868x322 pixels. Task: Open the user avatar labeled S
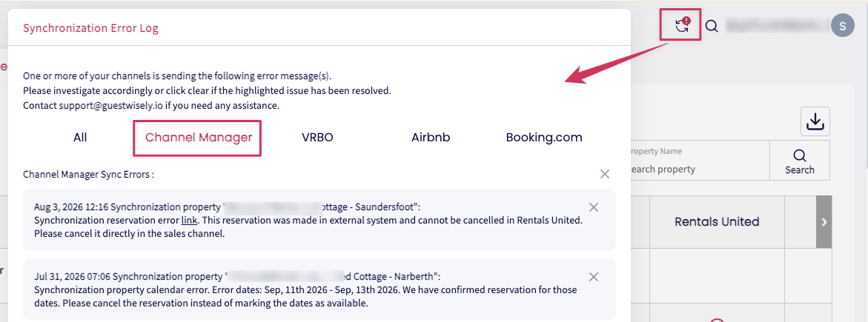[843, 26]
